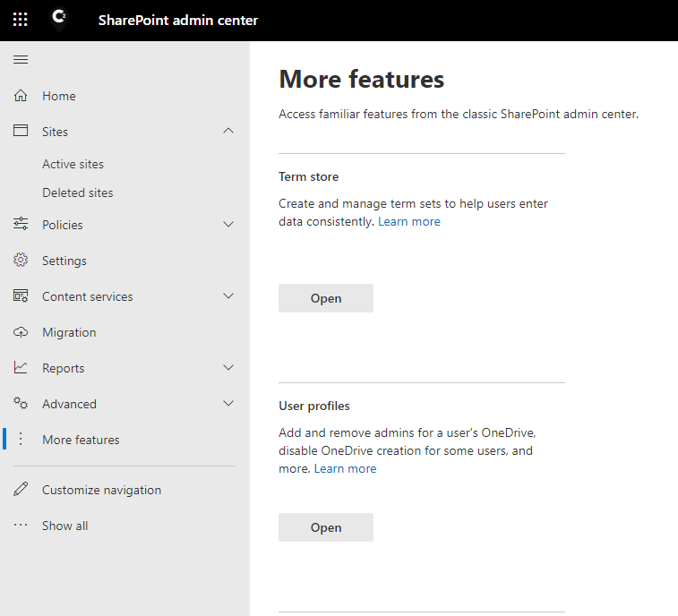Open the User profiles feature

coord(326,527)
